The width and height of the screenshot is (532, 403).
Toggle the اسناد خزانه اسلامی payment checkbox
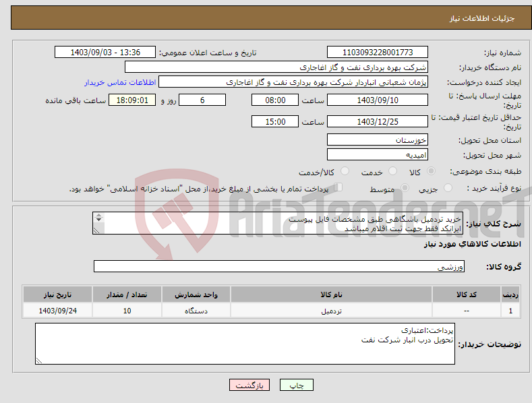[338, 187]
